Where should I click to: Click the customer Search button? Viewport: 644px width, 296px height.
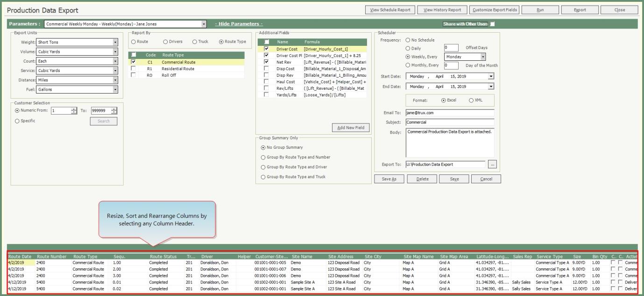(x=104, y=121)
